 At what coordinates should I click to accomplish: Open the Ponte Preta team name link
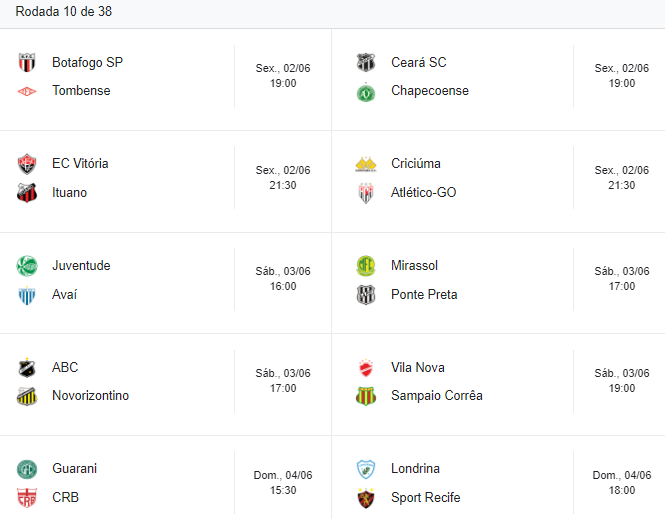(425, 294)
